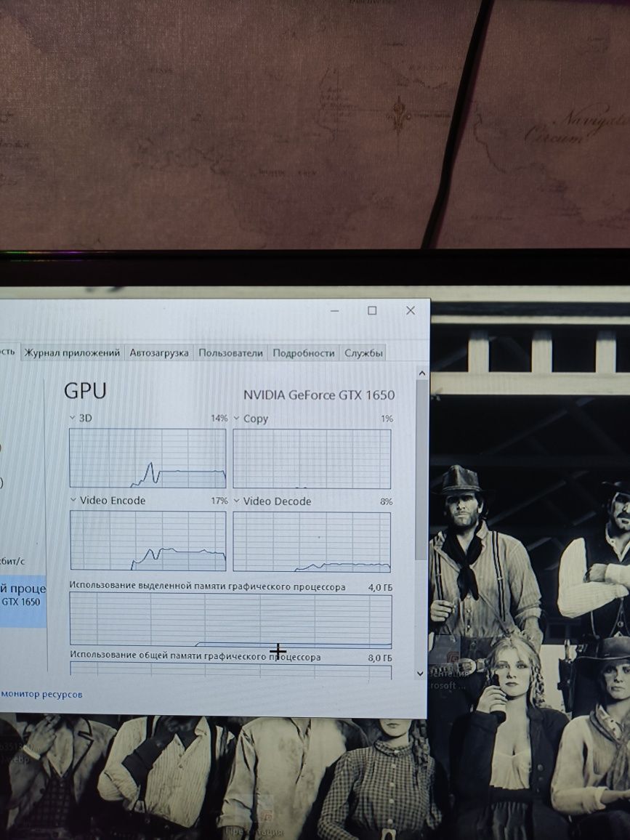Open the Журнал приложений tab
This screenshot has width=630, height=840.
click(x=72, y=352)
